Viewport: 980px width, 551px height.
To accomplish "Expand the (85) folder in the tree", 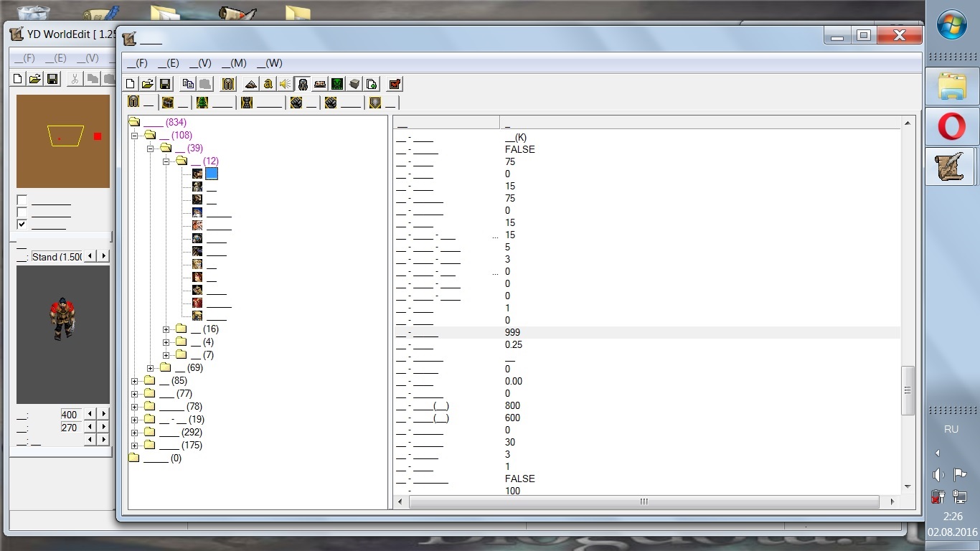I will point(134,381).
